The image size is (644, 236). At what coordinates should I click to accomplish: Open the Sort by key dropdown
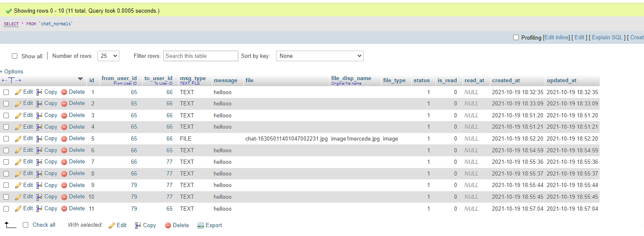[319, 56]
